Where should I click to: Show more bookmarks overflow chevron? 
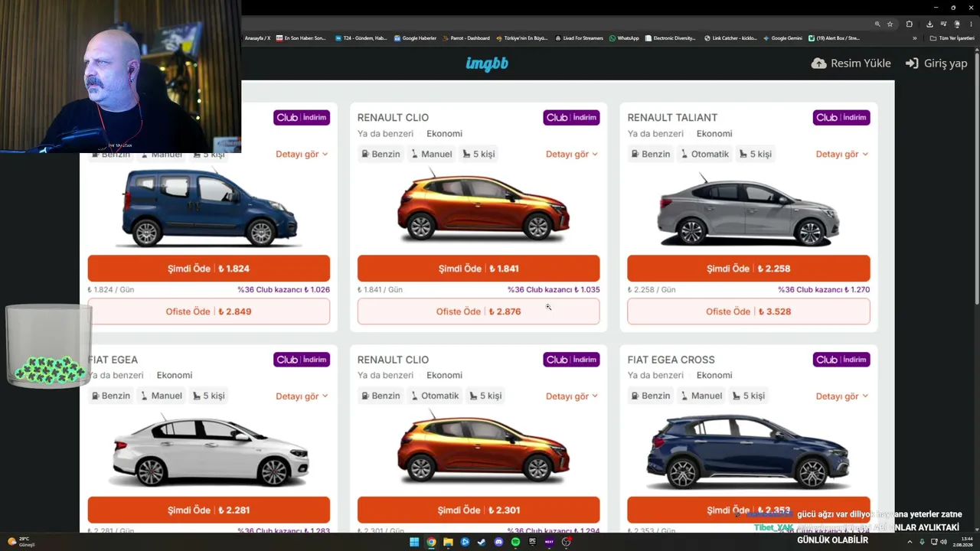pyautogui.click(x=914, y=38)
